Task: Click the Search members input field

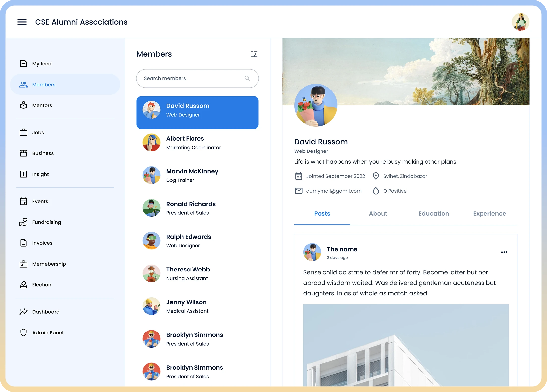Action: pos(191,78)
